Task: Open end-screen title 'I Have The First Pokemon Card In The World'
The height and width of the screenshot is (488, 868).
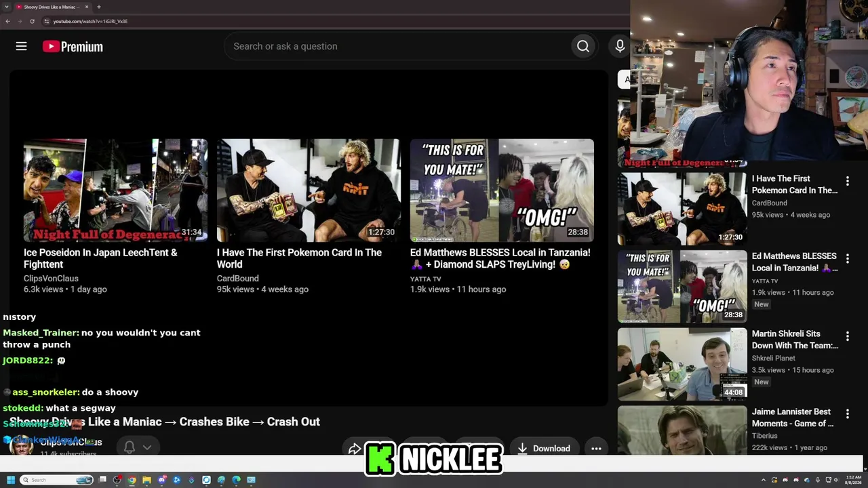Action: (x=299, y=258)
